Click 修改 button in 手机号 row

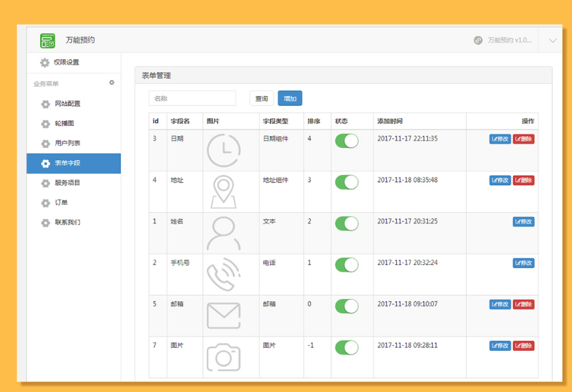click(x=524, y=263)
